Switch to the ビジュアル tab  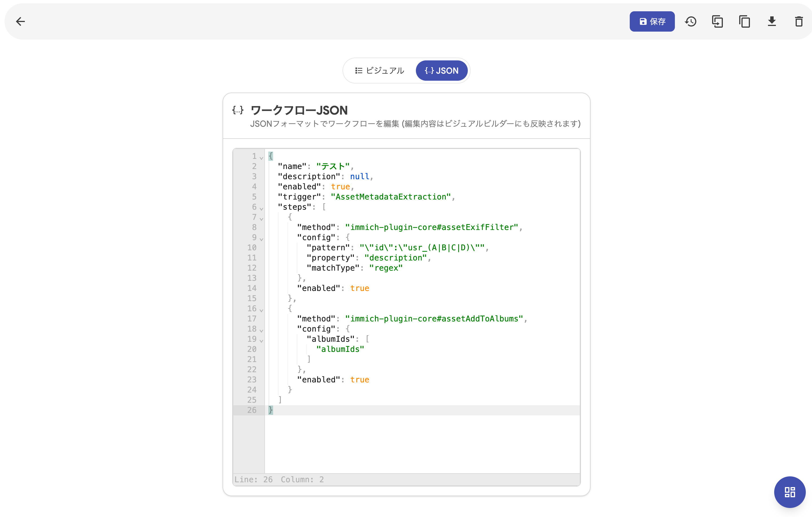tap(379, 71)
